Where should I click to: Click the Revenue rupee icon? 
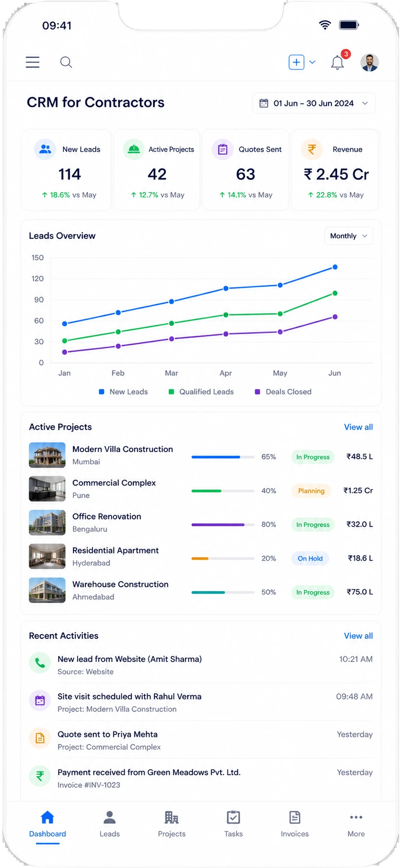tap(312, 149)
